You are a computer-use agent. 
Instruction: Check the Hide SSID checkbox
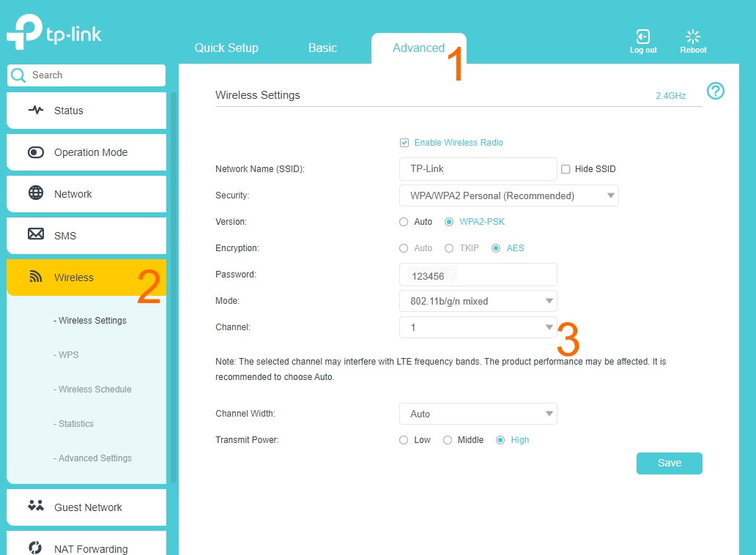click(x=566, y=169)
